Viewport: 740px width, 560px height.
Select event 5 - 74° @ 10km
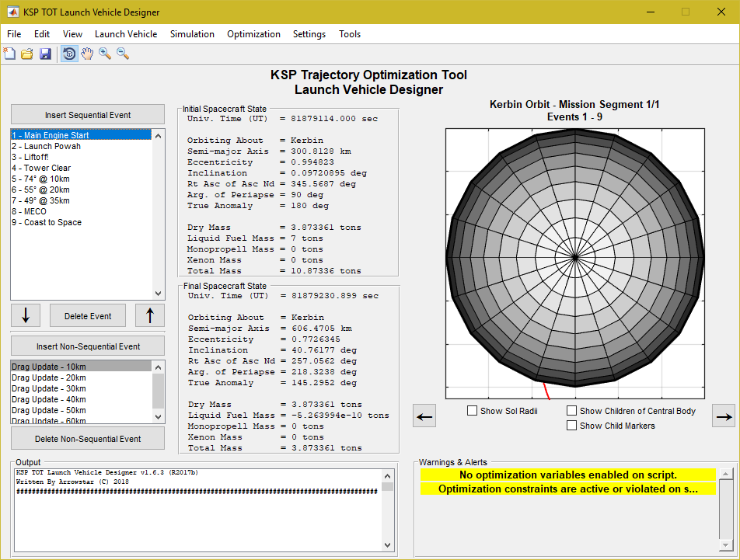81,179
